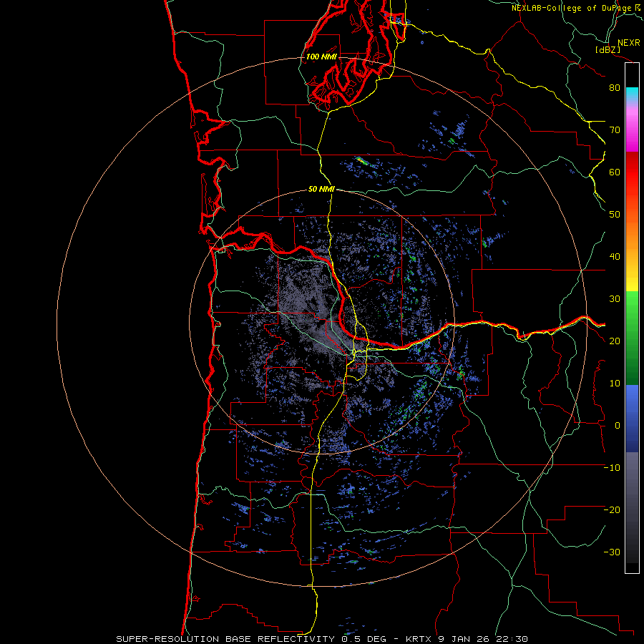Select the "70" value on the dBZ scale
644x644 pixels.
615,130
